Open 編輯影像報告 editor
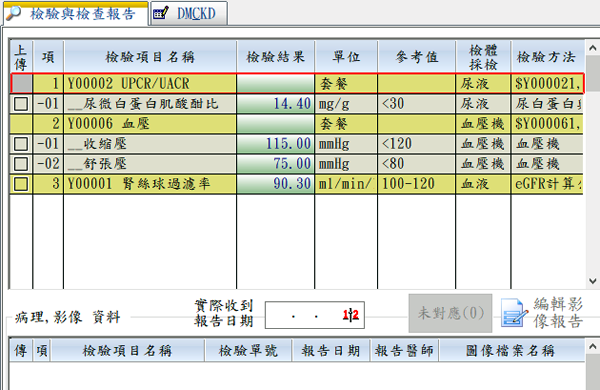600x390 pixels. click(x=542, y=313)
